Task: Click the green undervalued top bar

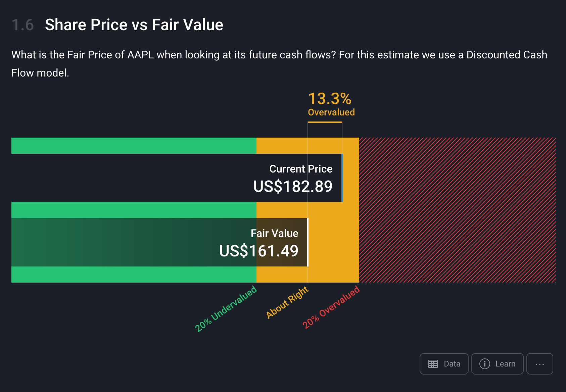Action: tap(134, 146)
